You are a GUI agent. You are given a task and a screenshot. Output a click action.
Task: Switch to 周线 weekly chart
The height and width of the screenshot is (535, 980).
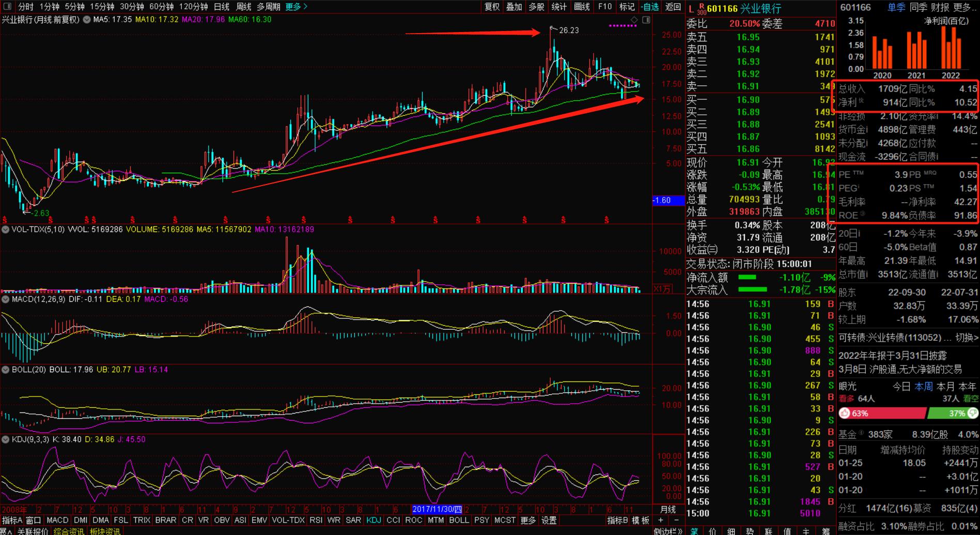click(x=243, y=7)
